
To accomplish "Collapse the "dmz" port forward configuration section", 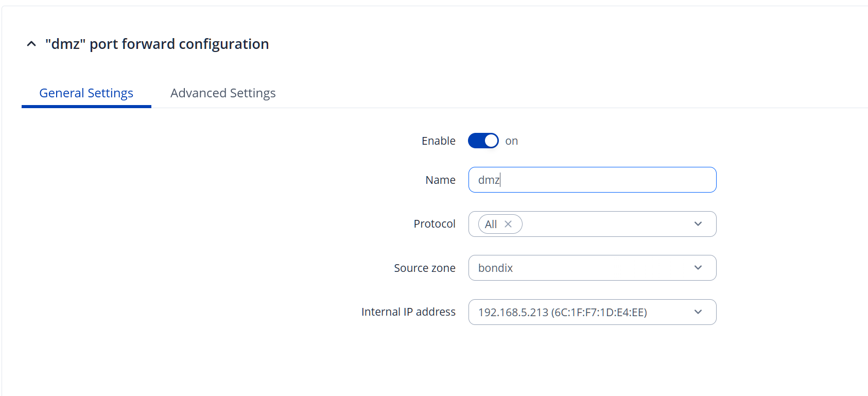I will coord(31,44).
